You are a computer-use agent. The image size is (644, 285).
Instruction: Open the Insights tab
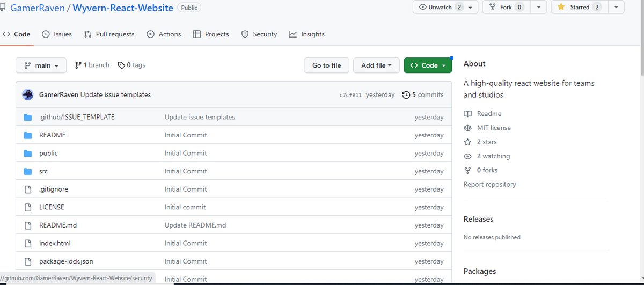tap(306, 34)
